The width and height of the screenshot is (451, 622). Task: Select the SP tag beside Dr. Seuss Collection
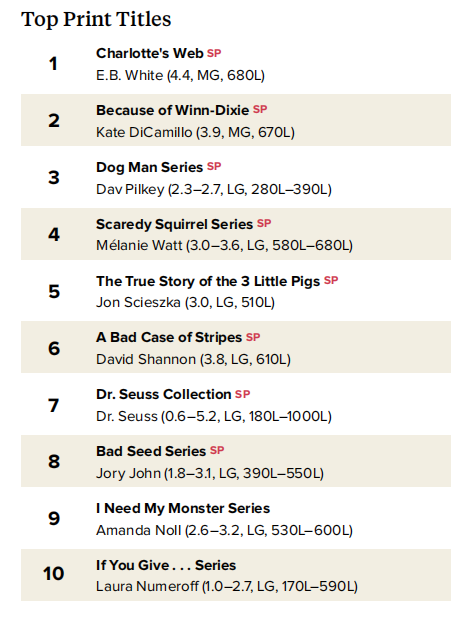click(242, 394)
